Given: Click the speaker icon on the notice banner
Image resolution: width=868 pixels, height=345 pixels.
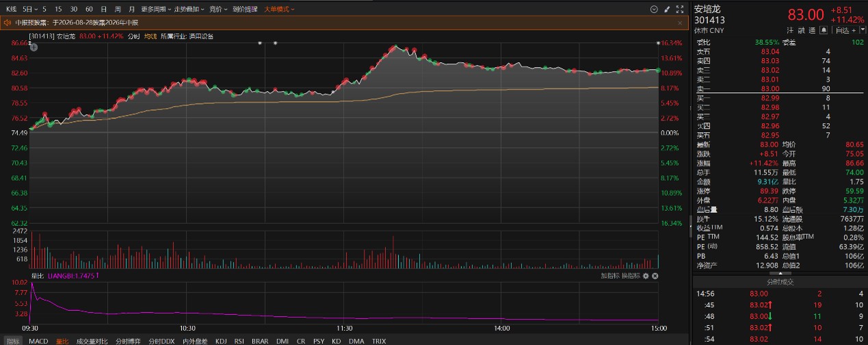Looking at the screenshot, I should coord(9,22).
